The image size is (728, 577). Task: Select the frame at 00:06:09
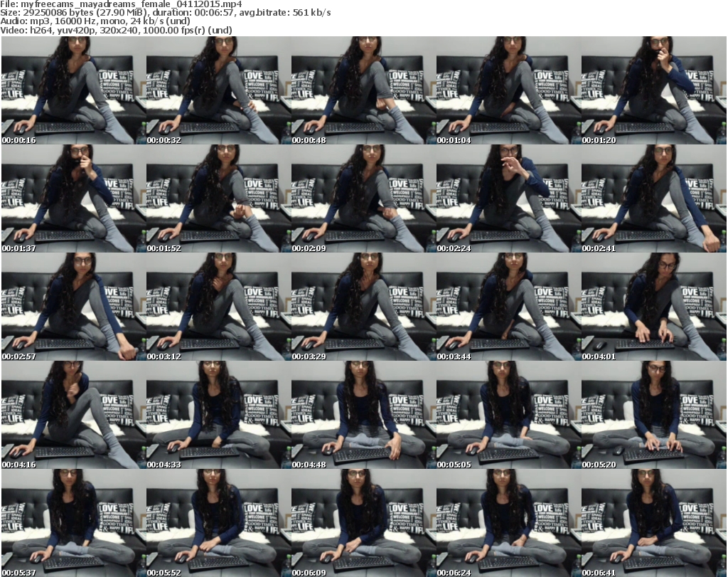(x=363, y=523)
